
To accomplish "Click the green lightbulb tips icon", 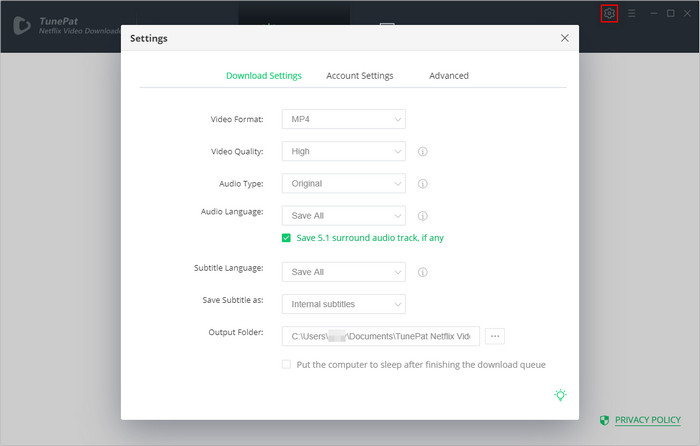I will (560, 395).
